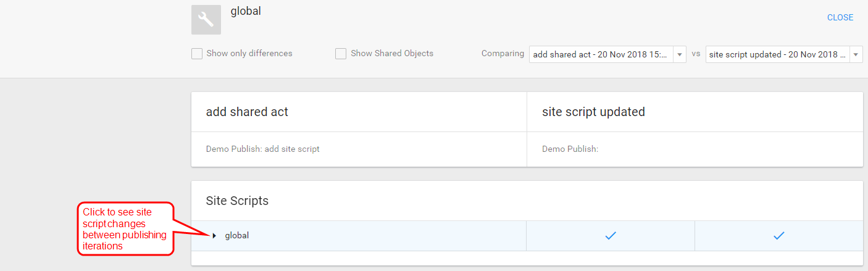
Task: Click the Site Scripts section header
Action: point(237,201)
